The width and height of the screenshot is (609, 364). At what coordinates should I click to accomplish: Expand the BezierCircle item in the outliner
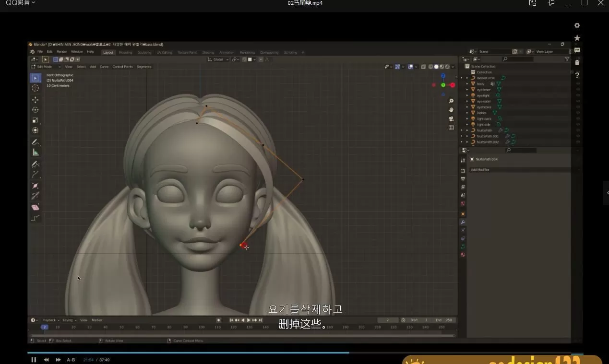pyautogui.click(x=467, y=78)
